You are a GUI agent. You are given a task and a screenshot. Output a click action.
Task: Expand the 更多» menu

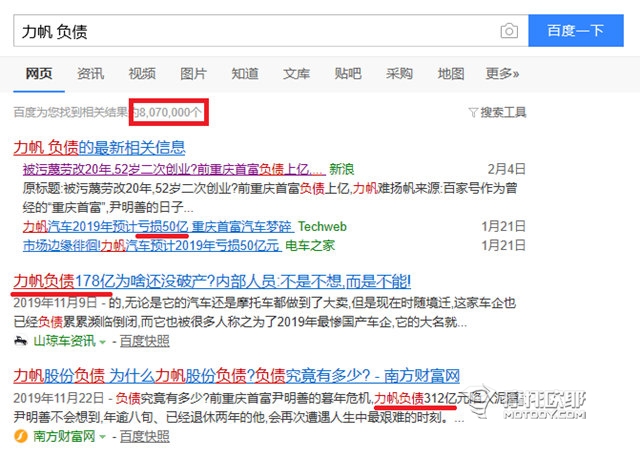pos(502,73)
